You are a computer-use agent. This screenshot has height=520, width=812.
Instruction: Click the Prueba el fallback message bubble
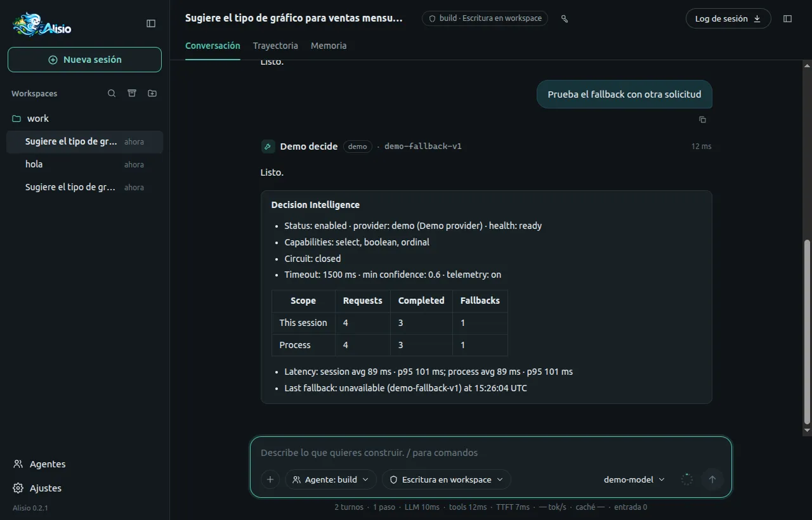(624, 94)
